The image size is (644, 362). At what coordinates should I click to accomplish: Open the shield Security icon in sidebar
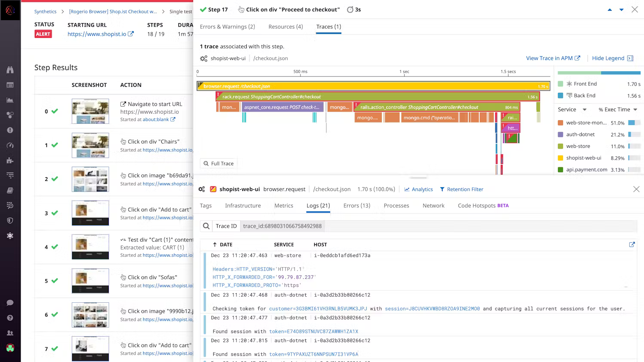(x=10, y=221)
